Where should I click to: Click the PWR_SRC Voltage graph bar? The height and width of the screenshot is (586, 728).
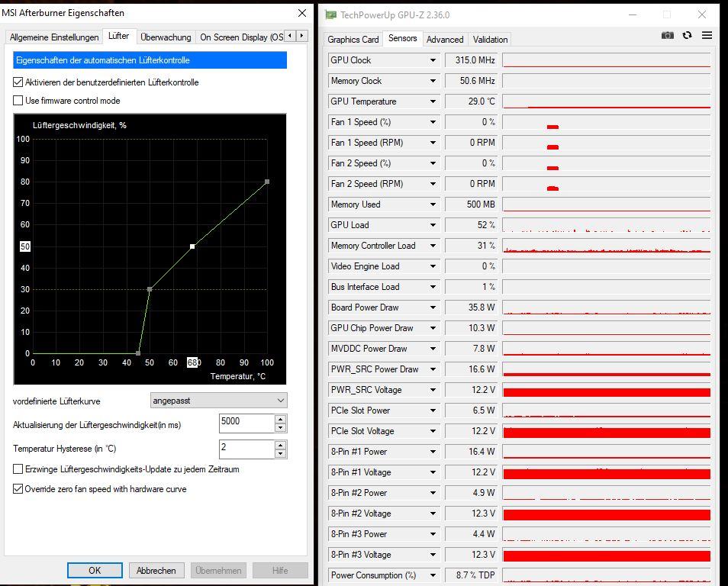tap(607, 390)
